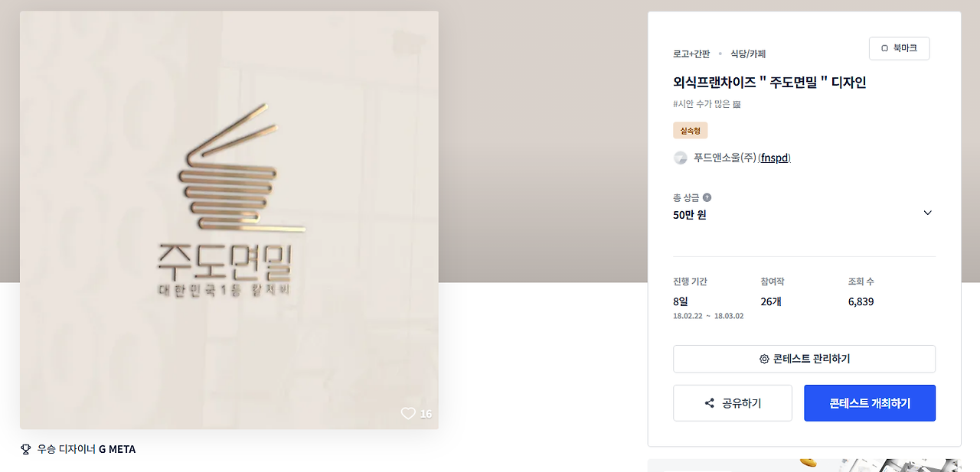Open the help icon next to 총 상금
Screen dimensions: 980x472
tap(707, 197)
